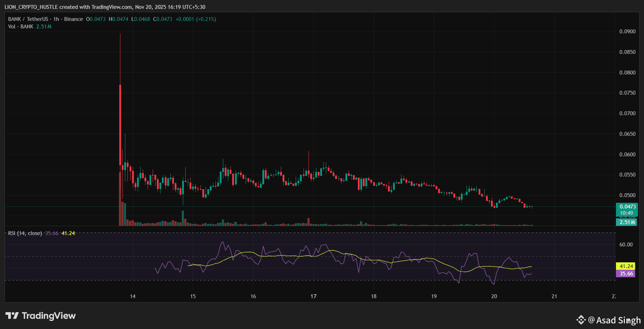The width and height of the screenshot is (644, 329).
Task: Click the TradingView wordmark at bottom left
Action: click(49, 316)
